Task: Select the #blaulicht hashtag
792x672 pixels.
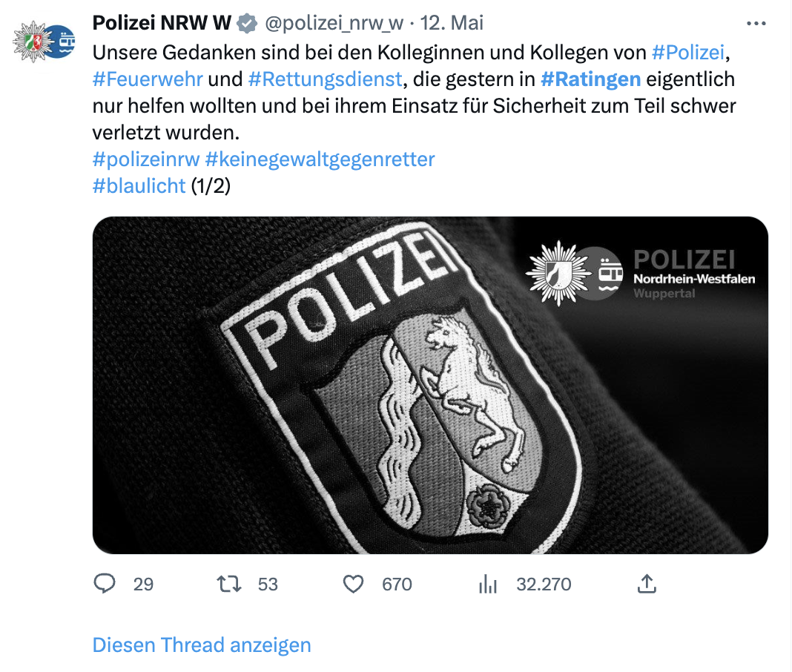Action: pyautogui.click(x=139, y=185)
